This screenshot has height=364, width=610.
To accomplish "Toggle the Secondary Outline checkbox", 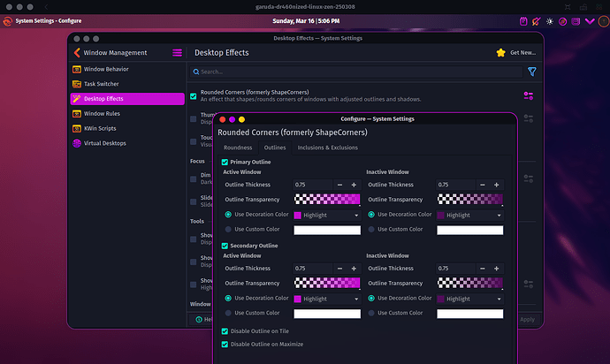I will (x=225, y=246).
